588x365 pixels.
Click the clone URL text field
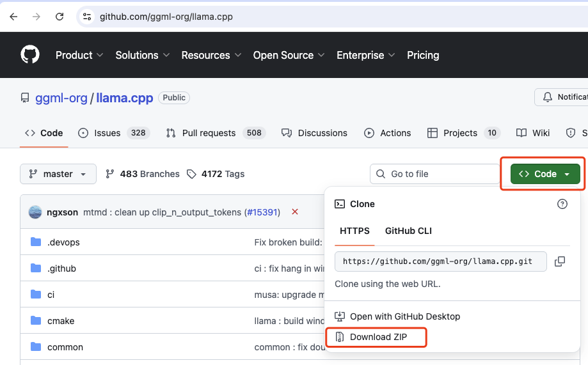441,261
